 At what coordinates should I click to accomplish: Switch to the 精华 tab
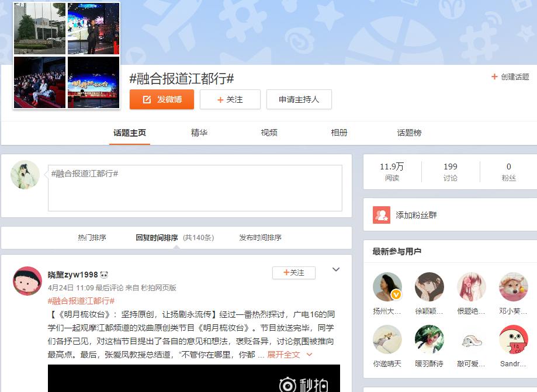199,133
